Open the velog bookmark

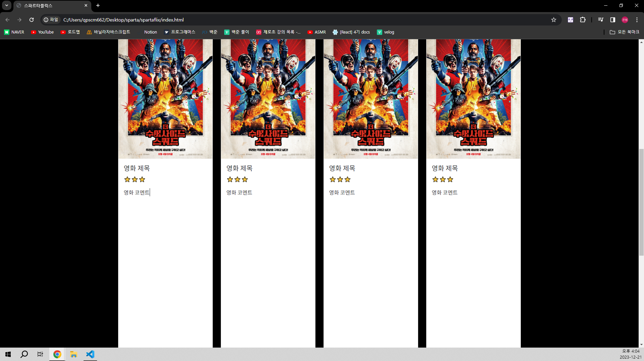[x=386, y=32]
